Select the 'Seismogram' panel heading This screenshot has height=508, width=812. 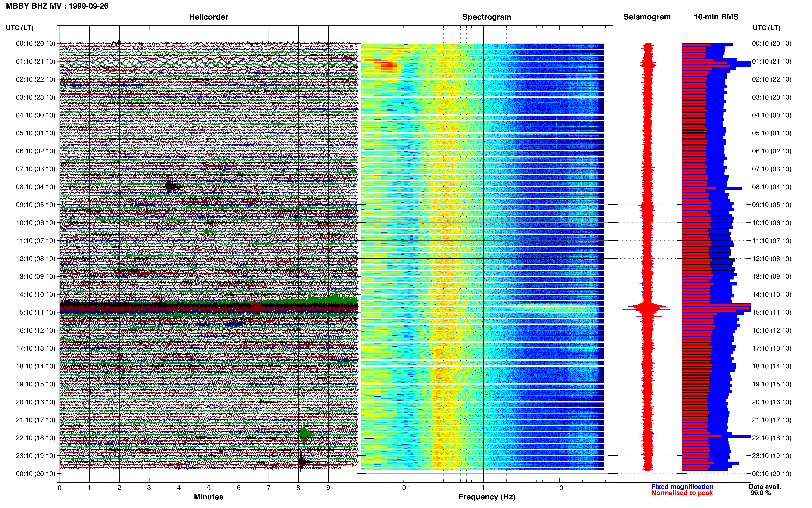coord(647,17)
